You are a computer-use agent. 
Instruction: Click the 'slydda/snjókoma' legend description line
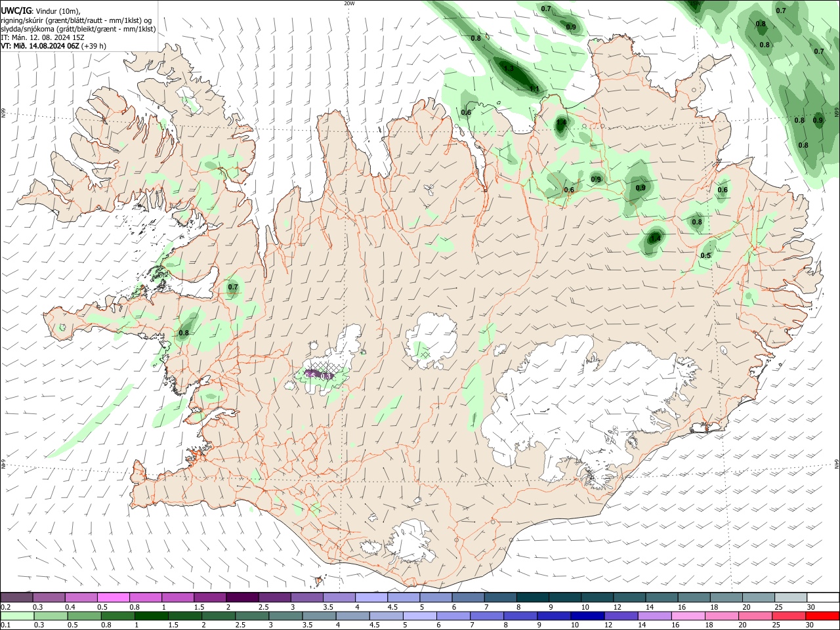pos(78,29)
